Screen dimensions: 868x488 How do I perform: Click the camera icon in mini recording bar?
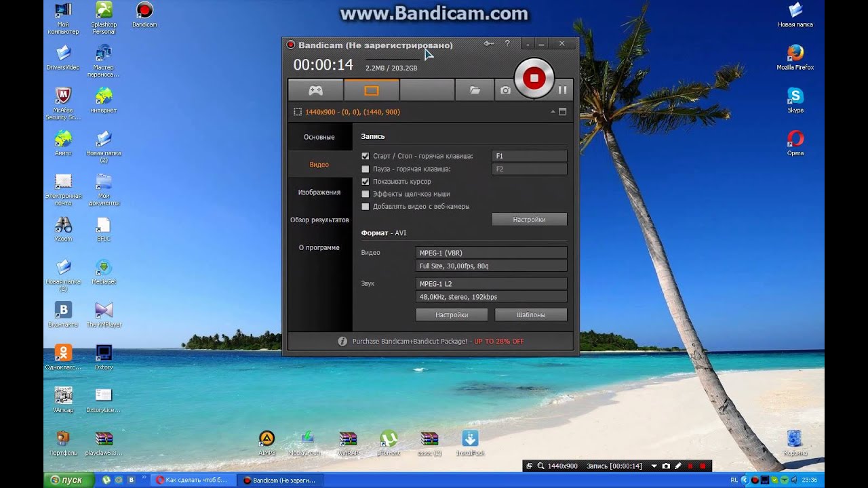[666, 466]
